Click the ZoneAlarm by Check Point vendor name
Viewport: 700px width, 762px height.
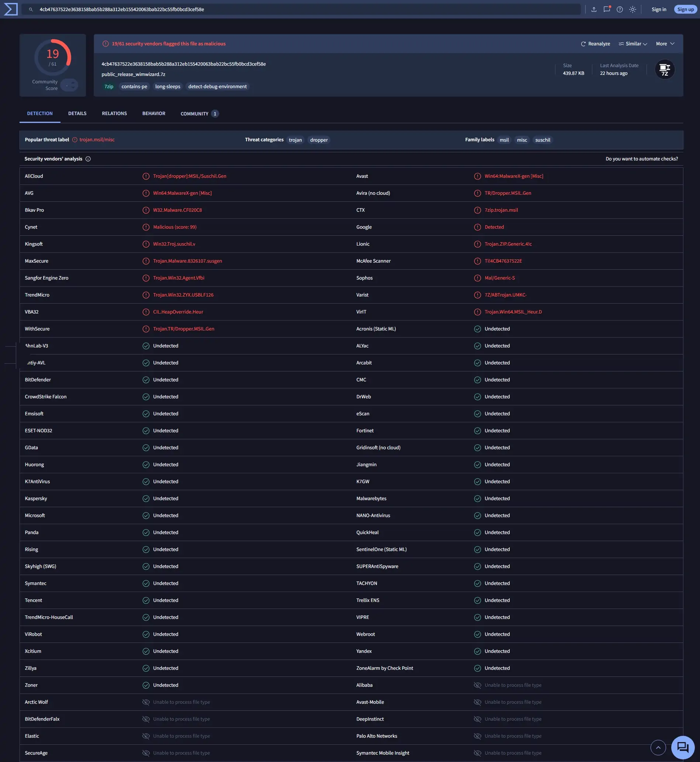coord(384,668)
